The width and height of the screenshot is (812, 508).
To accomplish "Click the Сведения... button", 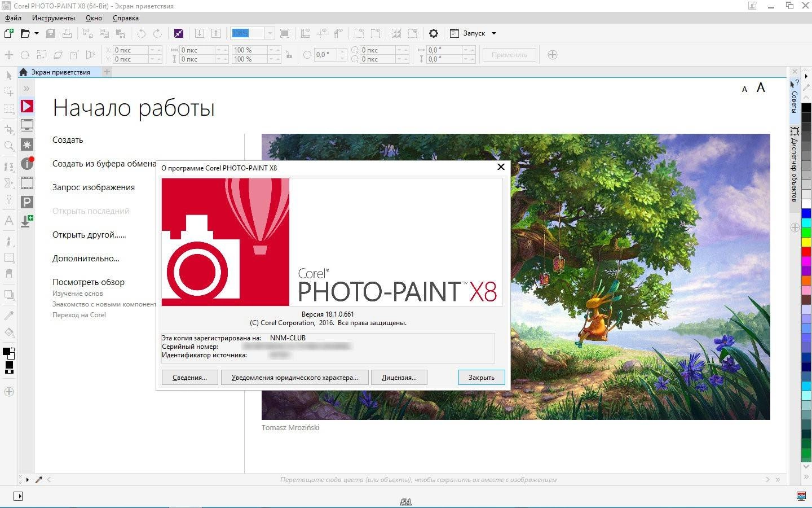I will [x=189, y=378].
